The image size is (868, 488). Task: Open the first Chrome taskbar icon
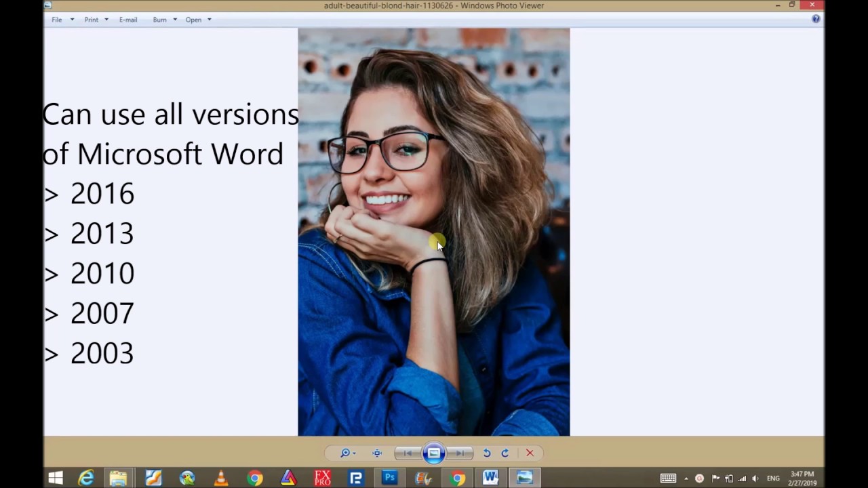point(254,478)
